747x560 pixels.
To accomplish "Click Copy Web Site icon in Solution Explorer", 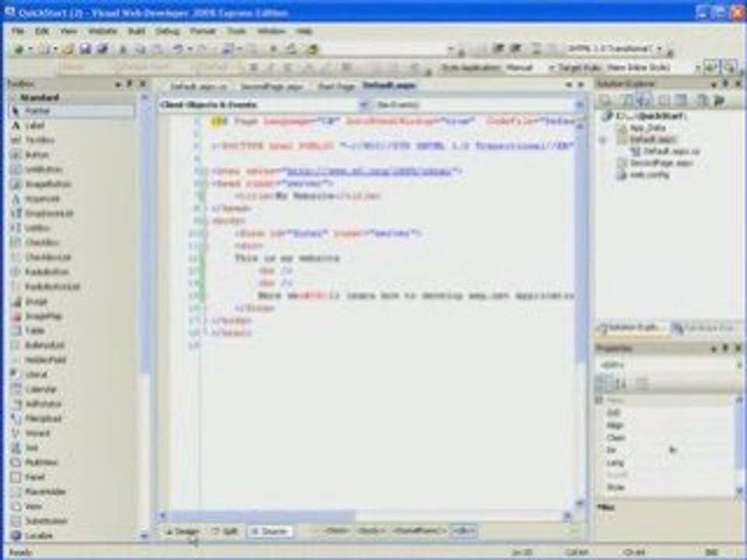I will [701, 100].
